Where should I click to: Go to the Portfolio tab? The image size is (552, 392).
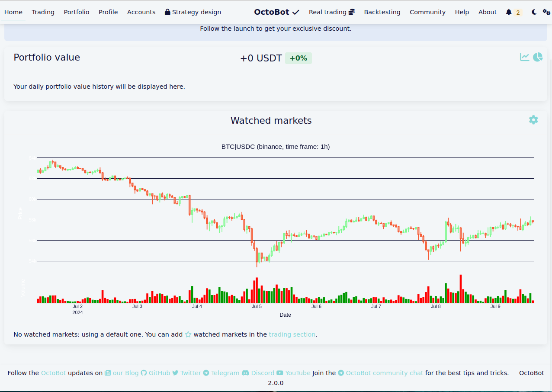77,12
